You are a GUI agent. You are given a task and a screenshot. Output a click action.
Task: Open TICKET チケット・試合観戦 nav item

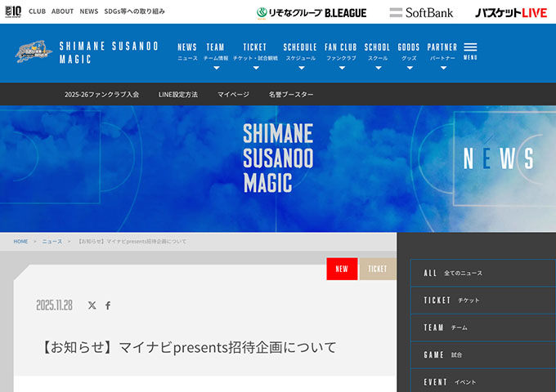pos(255,51)
